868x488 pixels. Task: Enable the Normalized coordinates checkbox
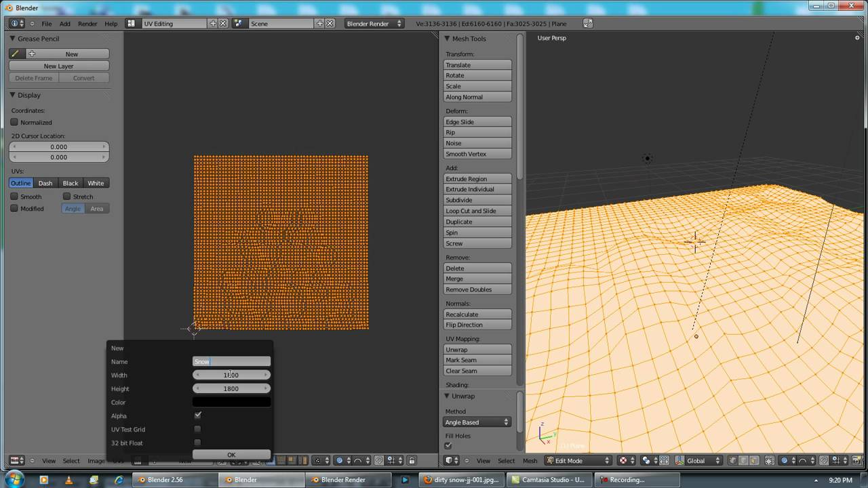tap(14, 122)
